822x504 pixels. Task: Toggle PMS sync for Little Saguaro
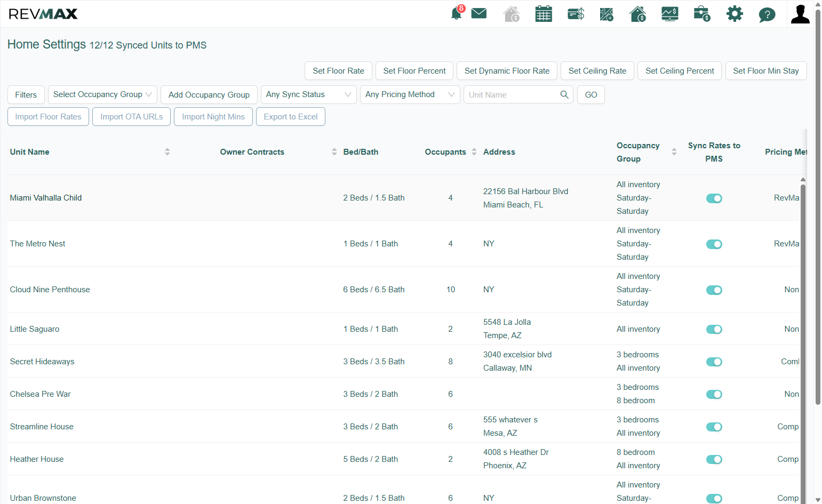pyautogui.click(x=714, y=330)
